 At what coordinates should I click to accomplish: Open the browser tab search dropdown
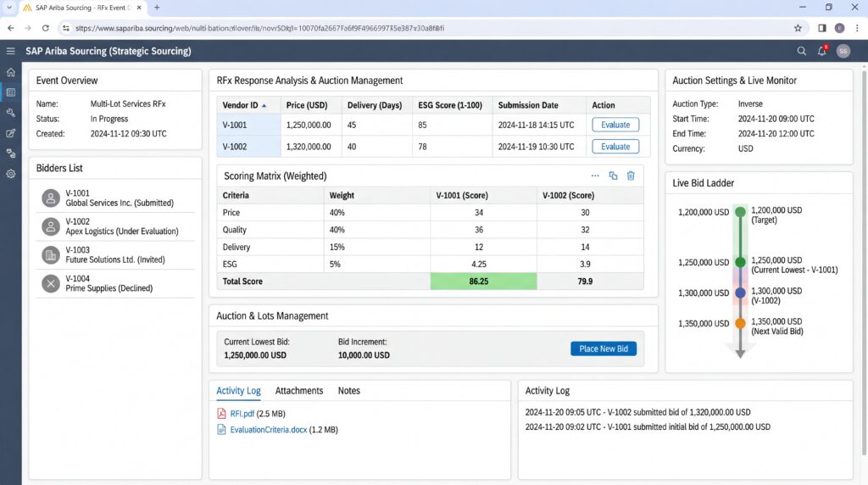pyautogui.click(x=8, y=8)
